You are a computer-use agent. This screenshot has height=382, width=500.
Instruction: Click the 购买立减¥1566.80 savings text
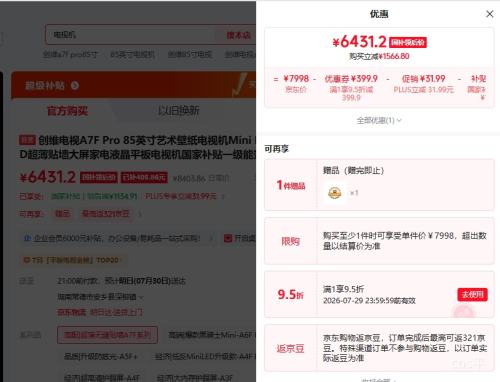pyautogui.click(x=379, y=56)
